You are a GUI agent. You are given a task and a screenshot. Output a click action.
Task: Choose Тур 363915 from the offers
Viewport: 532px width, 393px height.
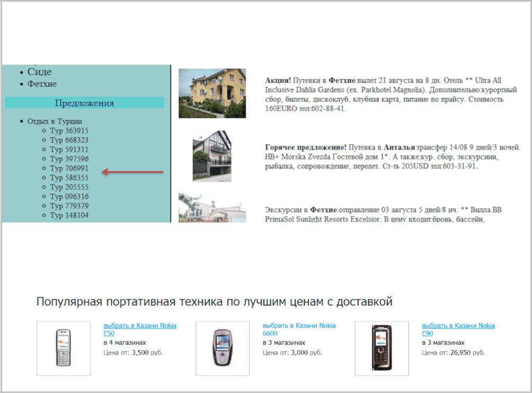(x=69, y=131)
